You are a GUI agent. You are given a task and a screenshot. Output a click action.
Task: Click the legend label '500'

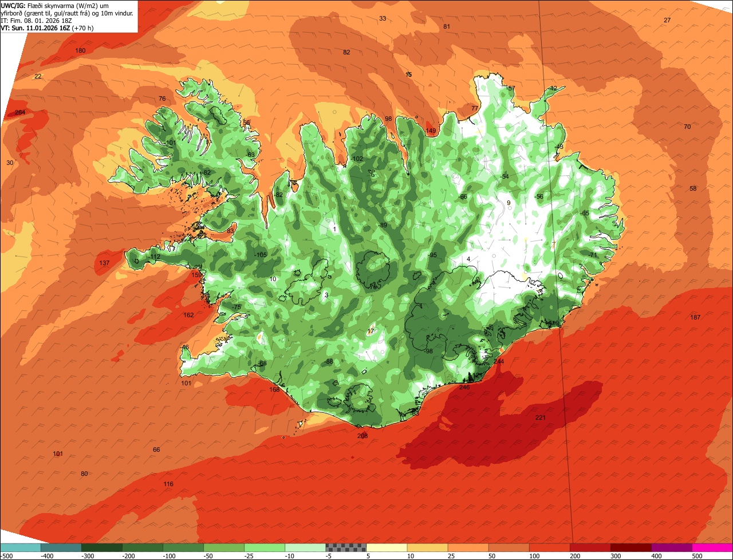(697, 556)
